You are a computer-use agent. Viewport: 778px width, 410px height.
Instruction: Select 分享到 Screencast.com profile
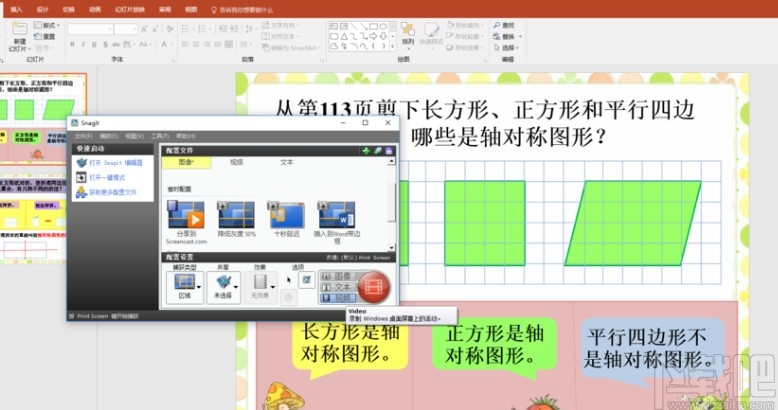tap(186, 222)
